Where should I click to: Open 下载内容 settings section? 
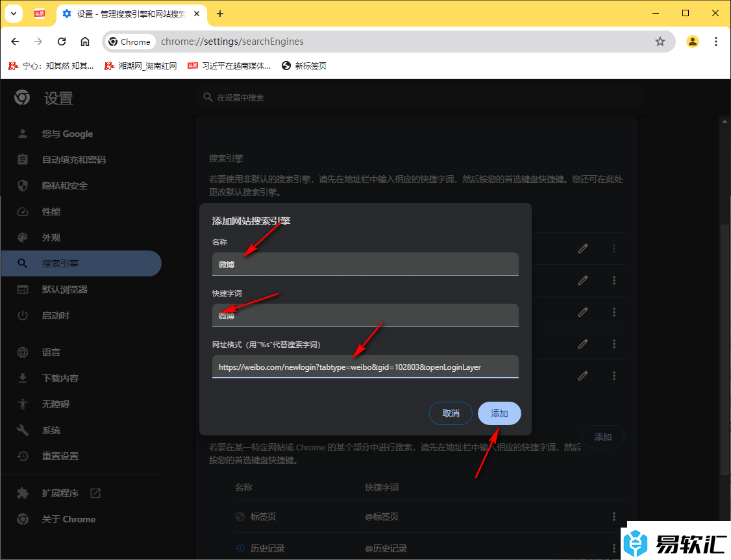coord(82,378)
